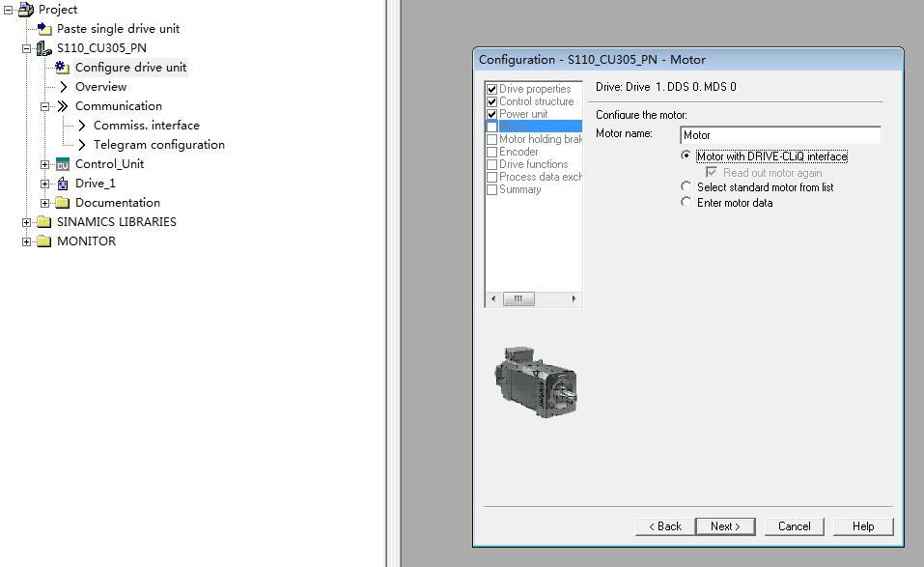Open the Configure drive unit tree item
Image resolution: width=924 pixels, height=567 pixels.
pyautogui.click(x=130, y=68)
